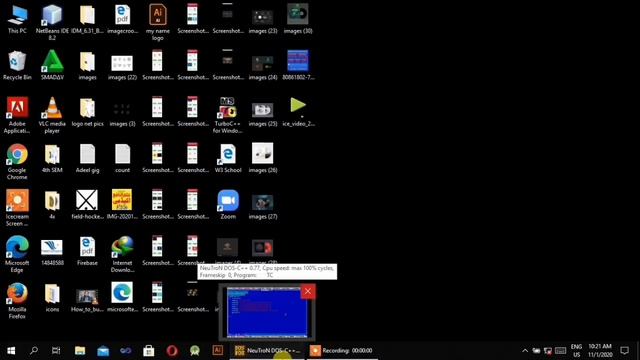Viewport: 640px width, 360px height.
Task: Select the folder named 'images'
Action: pyautogui.click(x=87, y=65)
